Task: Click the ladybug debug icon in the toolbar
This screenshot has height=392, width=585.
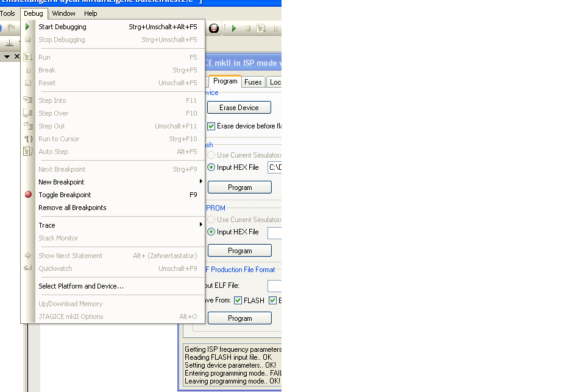Action: (214, 29)
